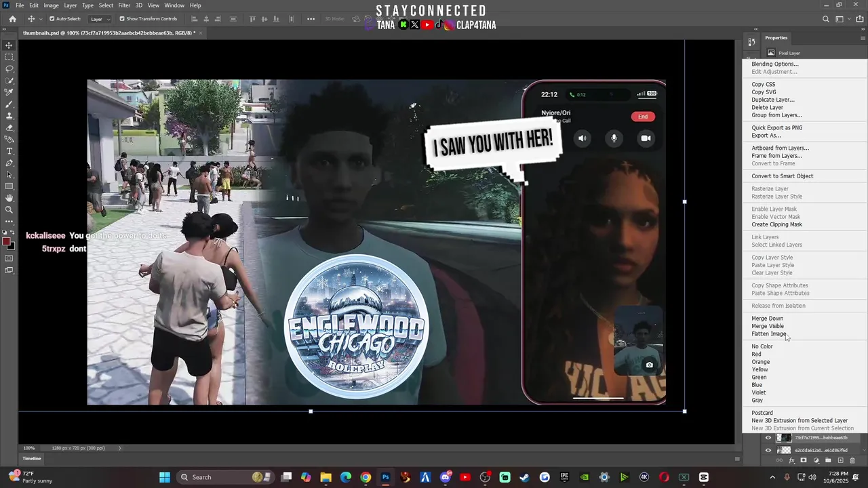Select the Move tool in the toolbox
Screen dimensions: 868x488
9,45
